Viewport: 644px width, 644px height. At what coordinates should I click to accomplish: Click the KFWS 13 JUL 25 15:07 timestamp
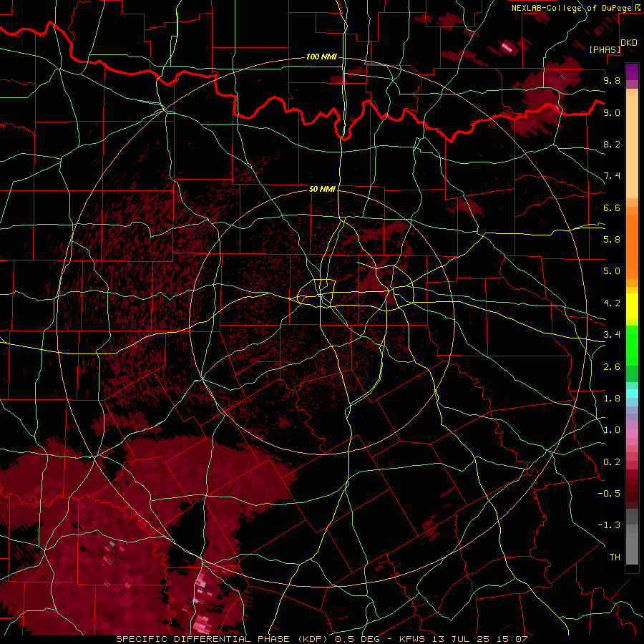[463, 639]
